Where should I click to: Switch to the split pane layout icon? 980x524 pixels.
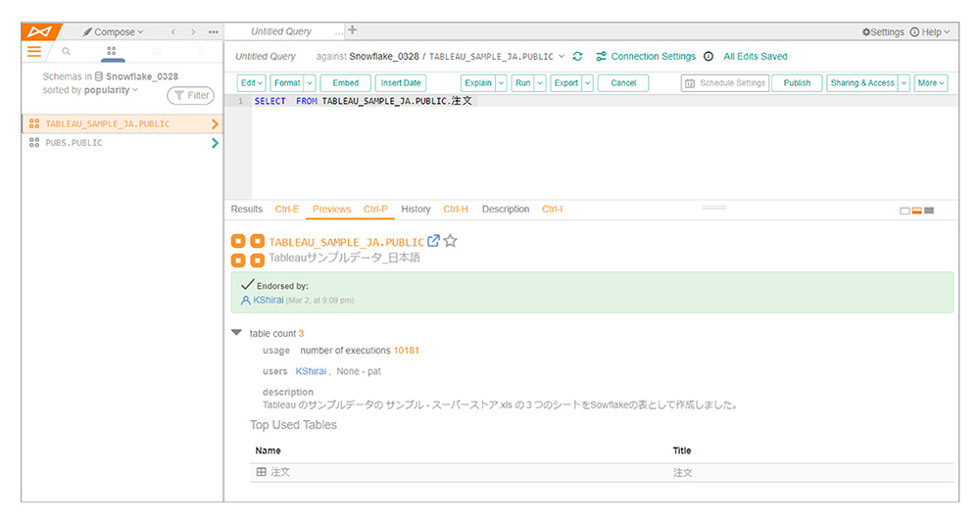point(916,211)
